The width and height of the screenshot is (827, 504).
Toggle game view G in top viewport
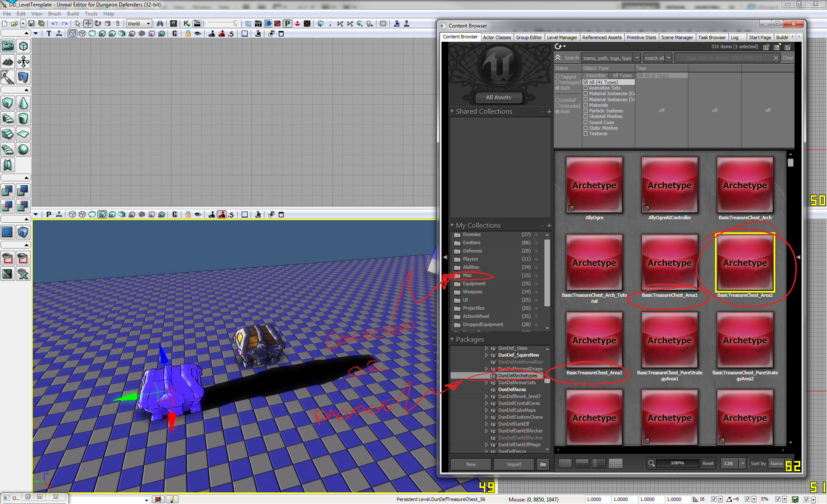pos(174,34)
